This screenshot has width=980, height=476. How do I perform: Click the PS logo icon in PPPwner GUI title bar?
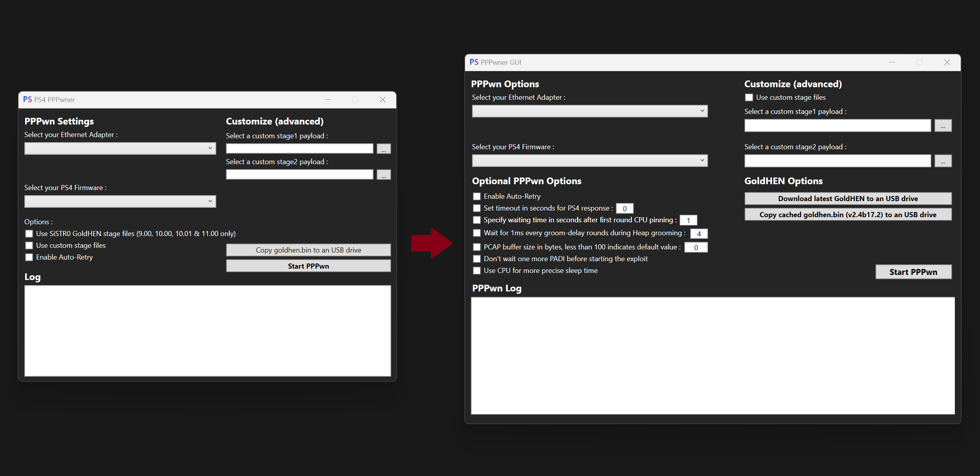(474, 62)
